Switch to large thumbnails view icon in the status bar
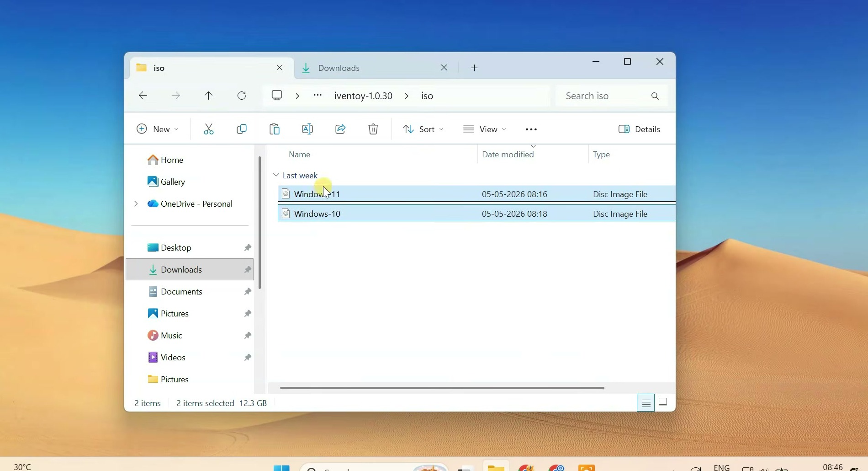868x471 pixels. click(x=663, y=402)
